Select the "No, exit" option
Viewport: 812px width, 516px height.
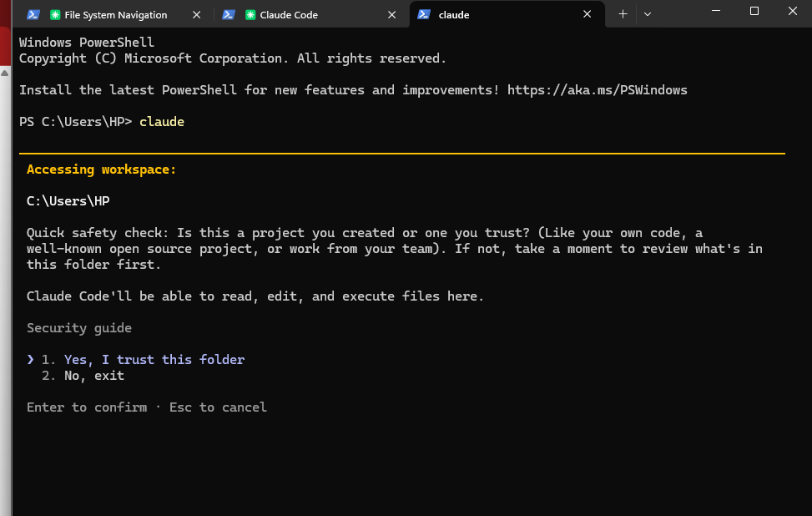(x=93, y=375)
